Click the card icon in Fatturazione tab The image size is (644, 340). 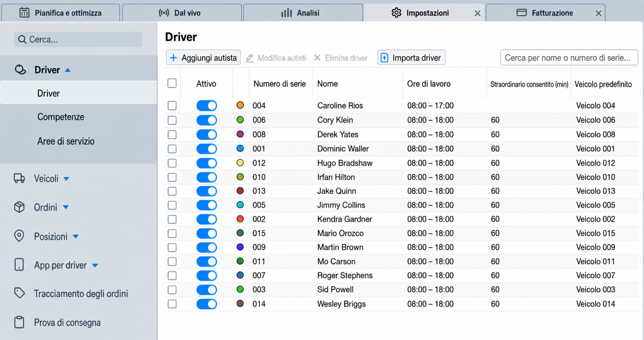click(x=522, y=13)
